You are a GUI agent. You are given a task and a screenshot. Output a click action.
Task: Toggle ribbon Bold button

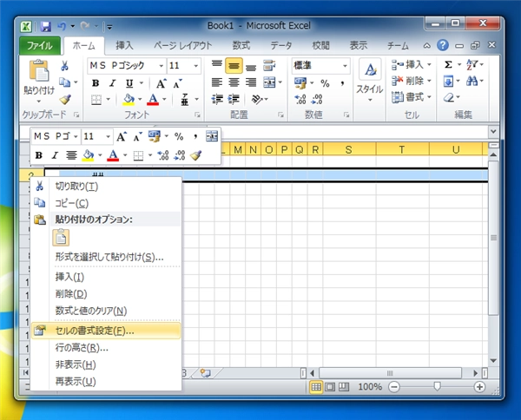(x=96, y=83)
